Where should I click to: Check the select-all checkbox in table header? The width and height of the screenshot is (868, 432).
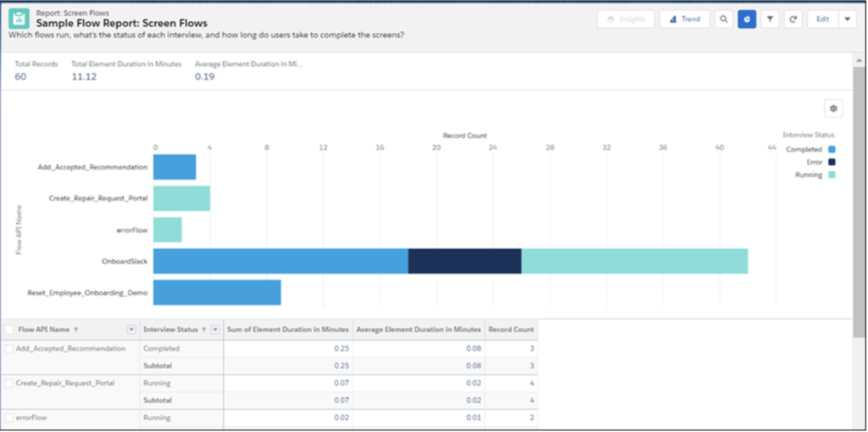point(9,330)
